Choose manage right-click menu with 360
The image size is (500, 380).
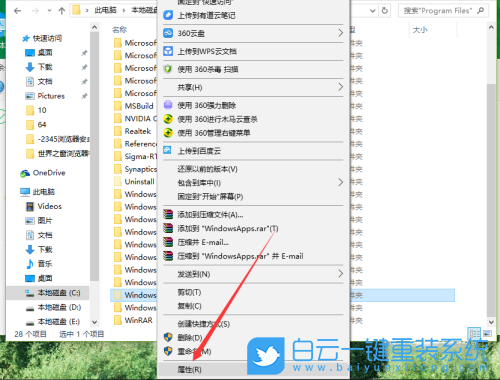[x=253, y=133]
